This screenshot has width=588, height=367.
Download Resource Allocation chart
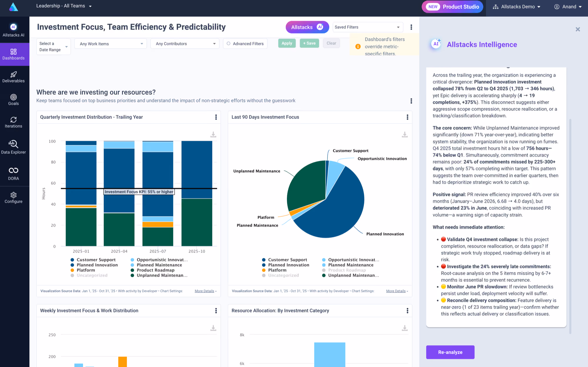pyautogui.click(x=405, y=328)
